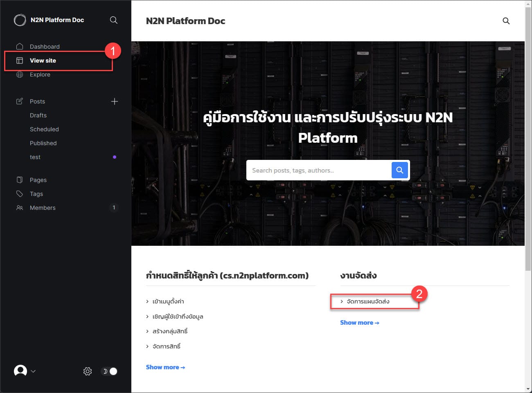
Task: Click the Search posts, tags, authors field
Action: [318, 170]
